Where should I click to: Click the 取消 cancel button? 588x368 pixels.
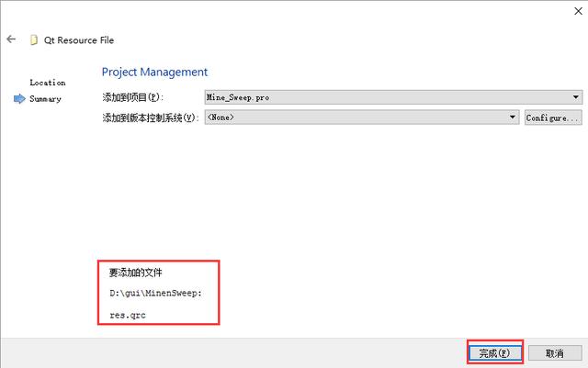[555, 353]
